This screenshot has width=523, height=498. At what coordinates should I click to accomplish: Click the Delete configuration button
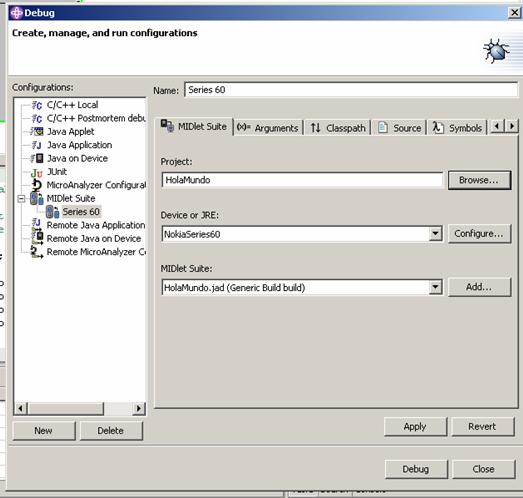point(111,431)
